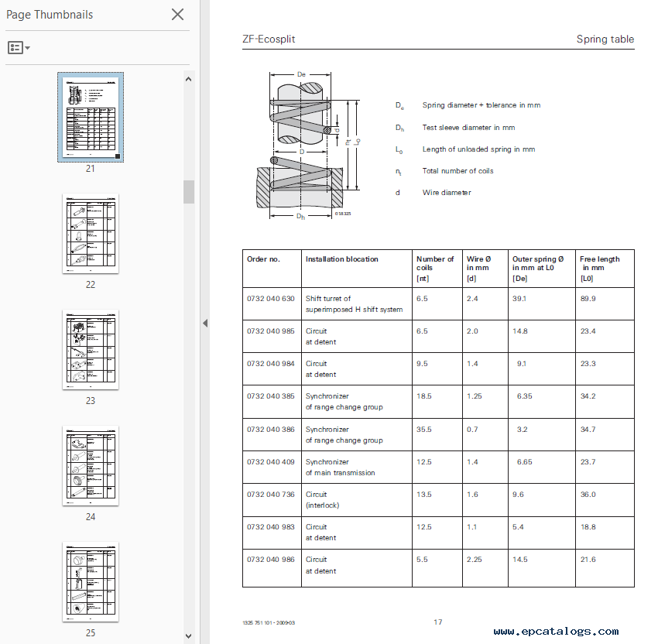
Task: Click the thumbnail scrollbar up arrow
Action: [x=188, y=79]
